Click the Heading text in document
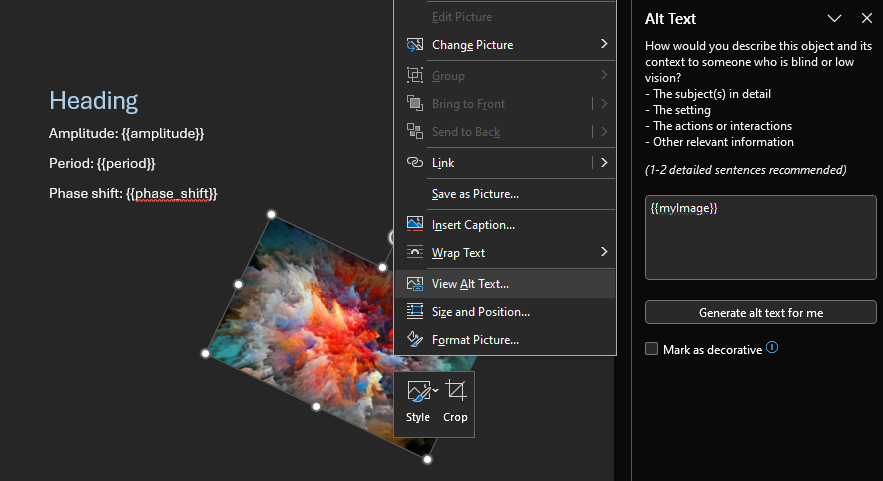Image resolution: width=883 pixels, height=481 pixels. click(93, 100)
